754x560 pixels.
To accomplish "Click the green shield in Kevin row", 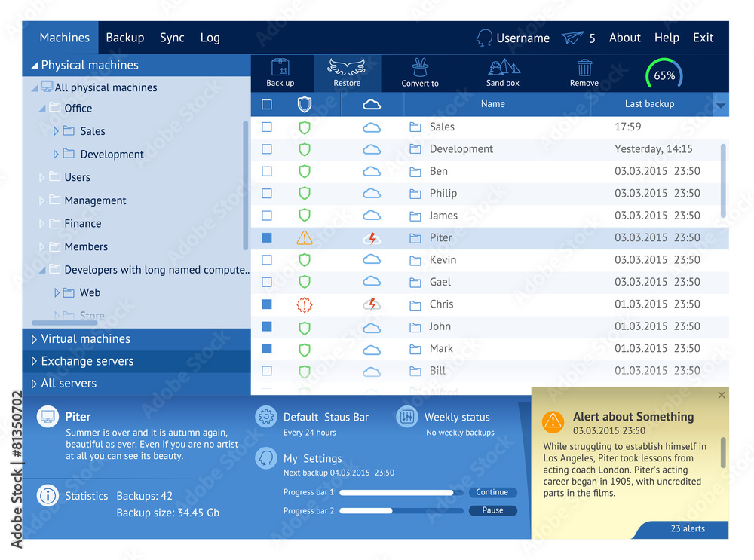I will [x=305, y=260].
